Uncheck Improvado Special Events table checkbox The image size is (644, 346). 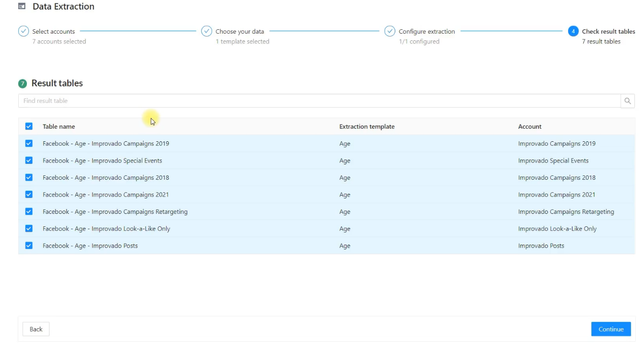[x=29, y=161]
